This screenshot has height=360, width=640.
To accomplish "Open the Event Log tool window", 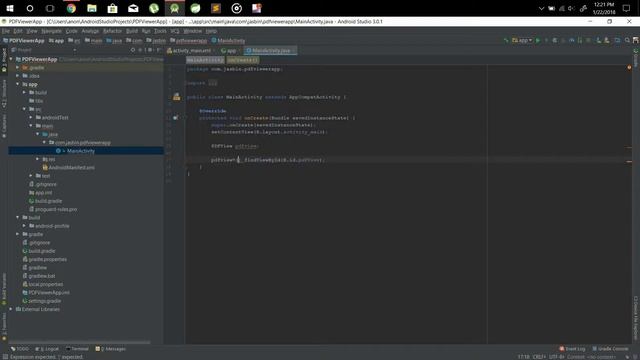I will (x=572, y=349).
